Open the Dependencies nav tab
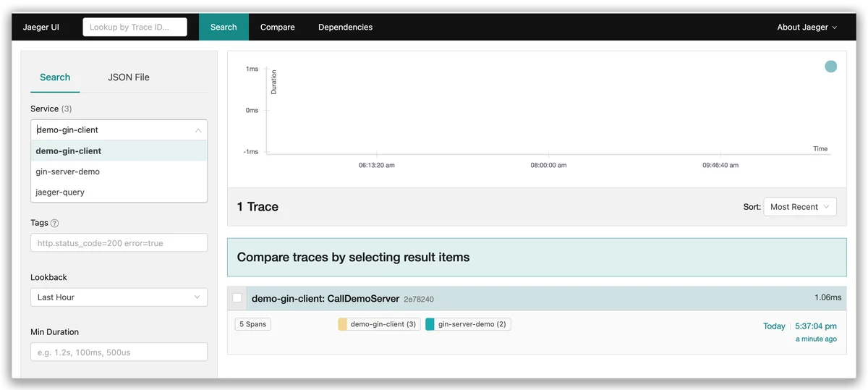The width and height of the screenshot is (868, 390). click(x=346, y=27)
